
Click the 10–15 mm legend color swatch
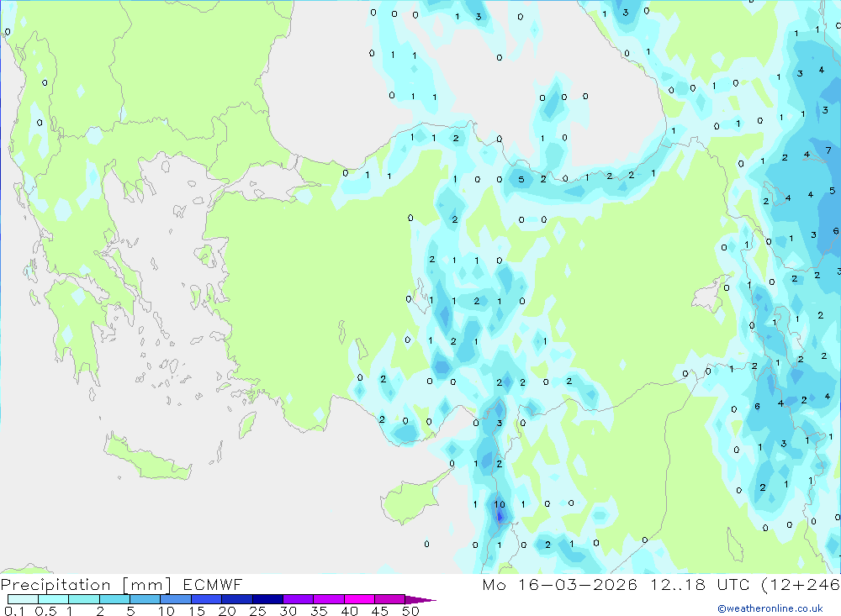(x=176, y=599)
